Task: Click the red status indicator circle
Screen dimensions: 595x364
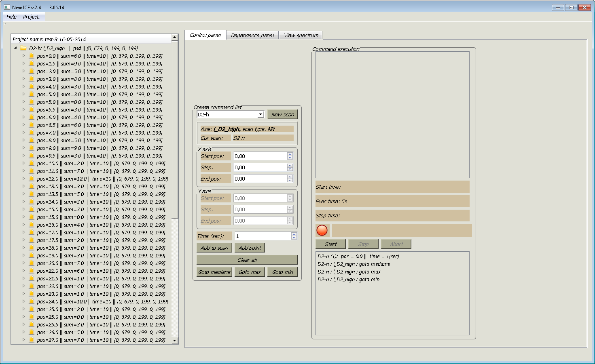Action: pos(322,230)
